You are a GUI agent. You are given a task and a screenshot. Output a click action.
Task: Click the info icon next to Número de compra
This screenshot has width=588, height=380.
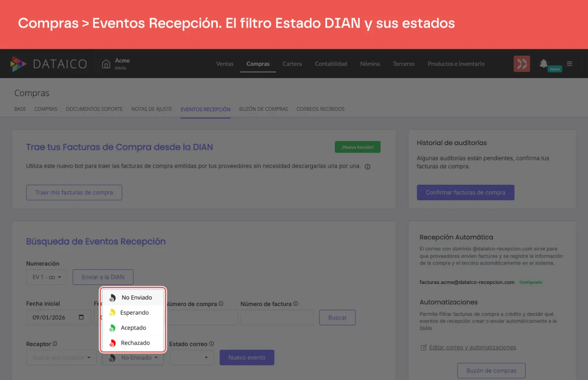point(221,304)
